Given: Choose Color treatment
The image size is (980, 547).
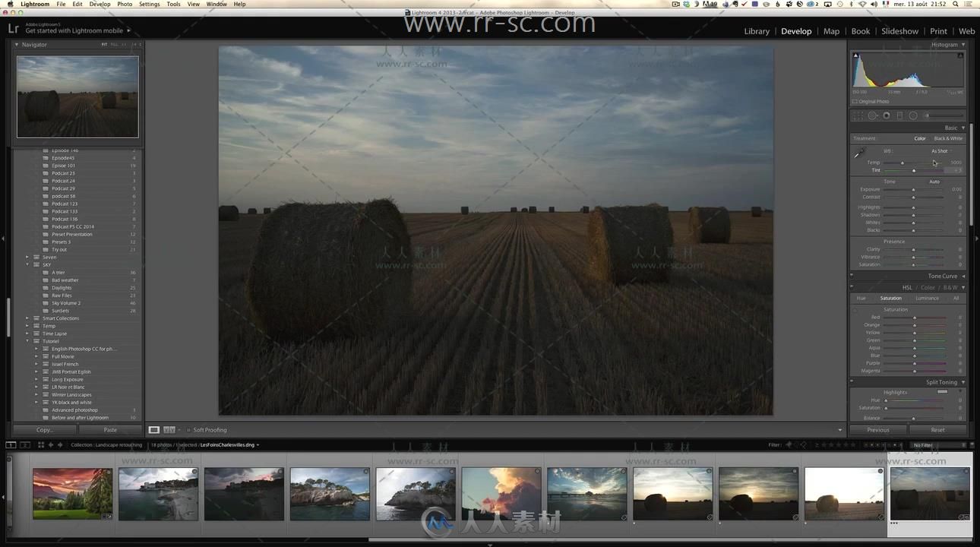Looking at the screenshot, I should tap(920, 138).
